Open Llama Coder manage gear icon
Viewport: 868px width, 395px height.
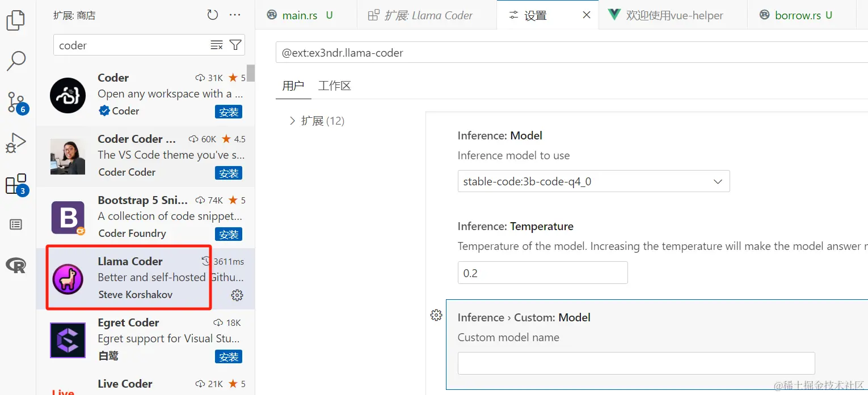pyautogui.click(x=237, y=295)
